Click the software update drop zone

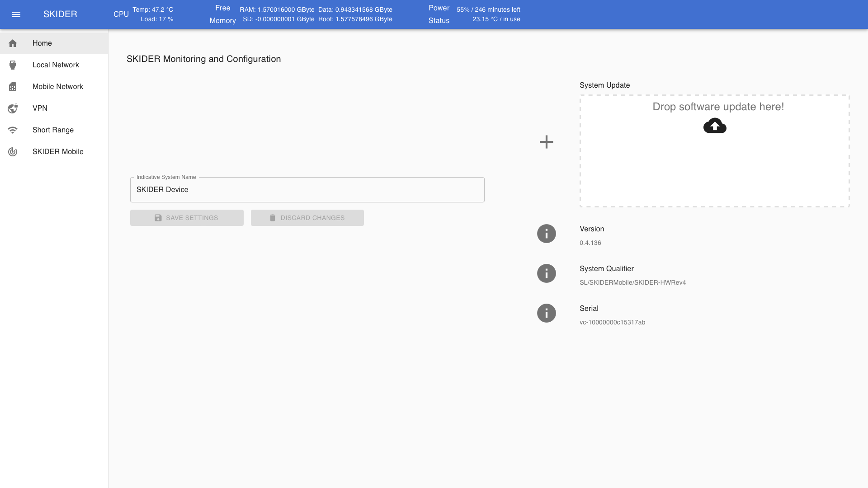715,151
